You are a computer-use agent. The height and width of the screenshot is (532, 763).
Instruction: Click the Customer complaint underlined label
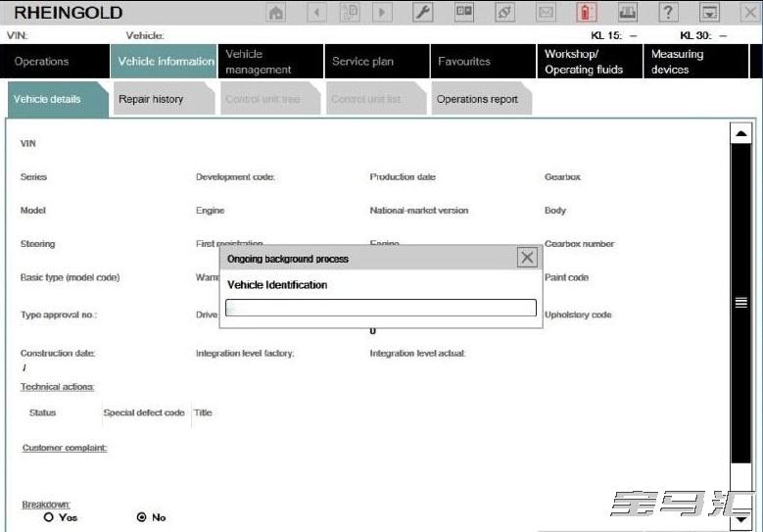point(65,448)
